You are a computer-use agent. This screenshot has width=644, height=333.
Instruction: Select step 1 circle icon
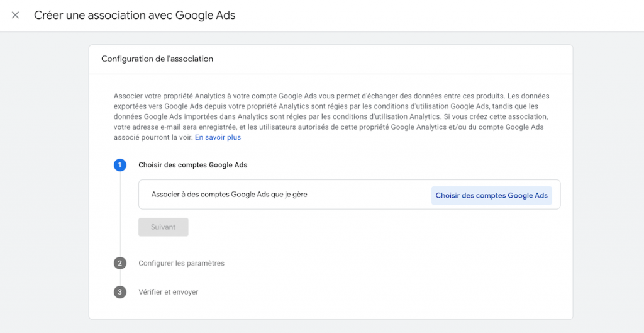click(x=120, y=165)
